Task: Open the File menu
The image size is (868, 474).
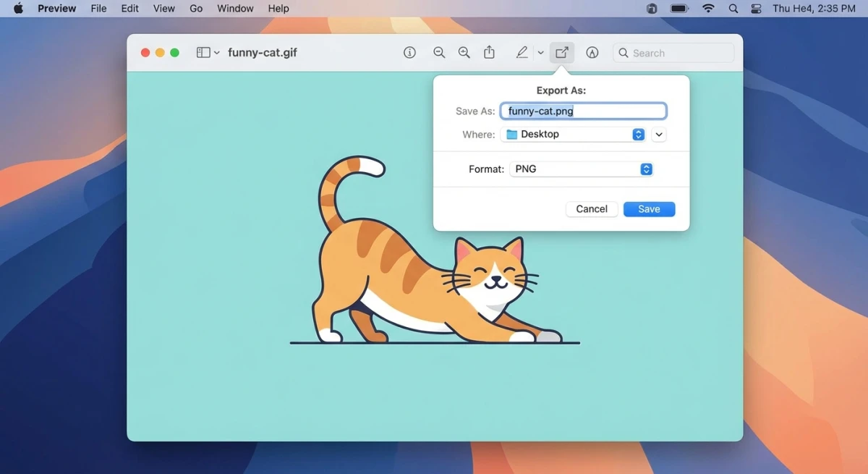Action: 98,9
